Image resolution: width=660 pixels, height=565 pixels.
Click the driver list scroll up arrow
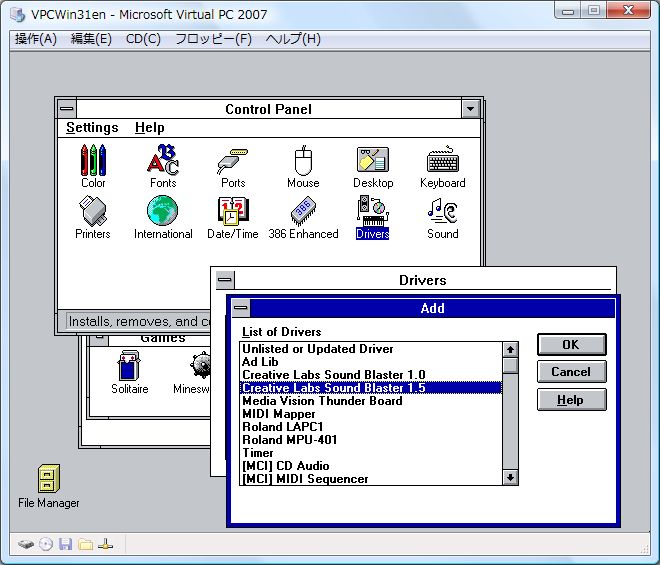(510, 349)
